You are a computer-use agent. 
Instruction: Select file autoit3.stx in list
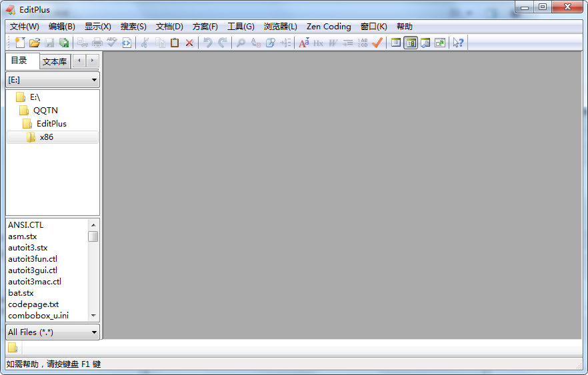(28, 248)
